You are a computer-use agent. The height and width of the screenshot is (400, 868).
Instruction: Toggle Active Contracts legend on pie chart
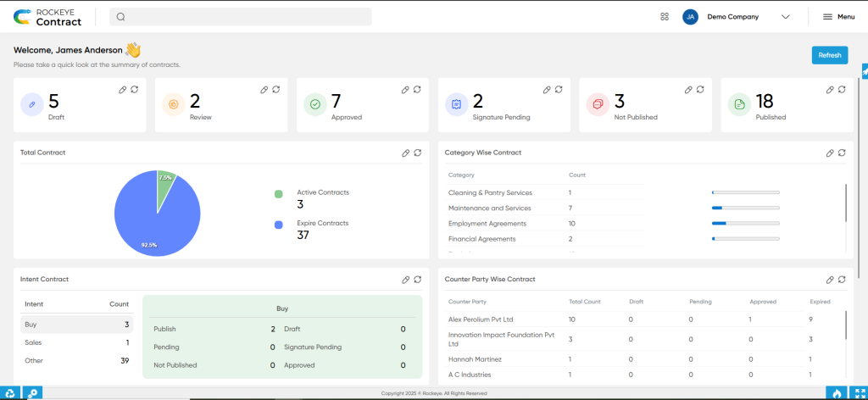click(312, 193)
